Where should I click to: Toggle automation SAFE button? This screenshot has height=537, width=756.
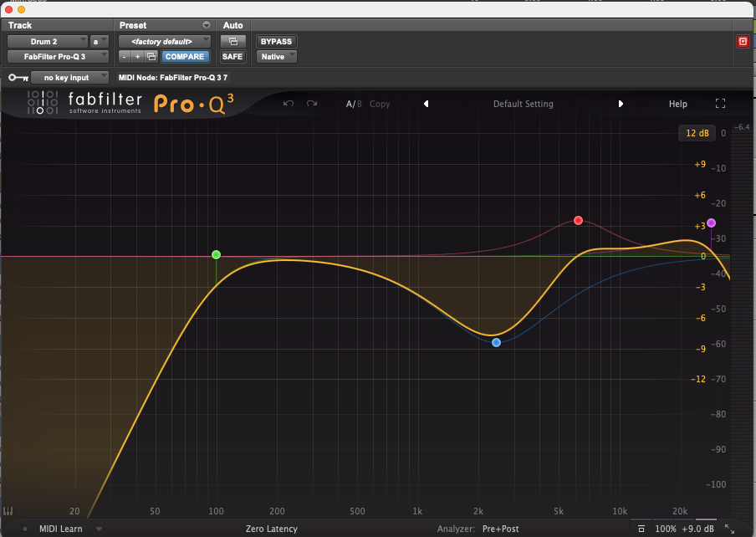(x=232, y=56)
